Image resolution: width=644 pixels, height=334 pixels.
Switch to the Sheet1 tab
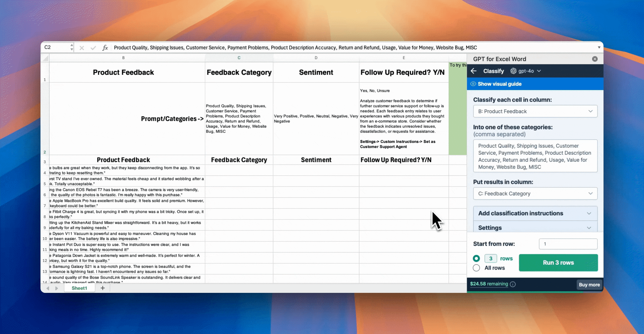click(x=79, y=288)
